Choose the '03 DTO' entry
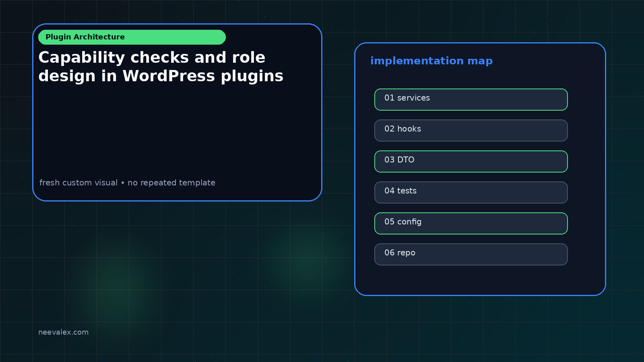644x362 pixels. tap(471, 161)
